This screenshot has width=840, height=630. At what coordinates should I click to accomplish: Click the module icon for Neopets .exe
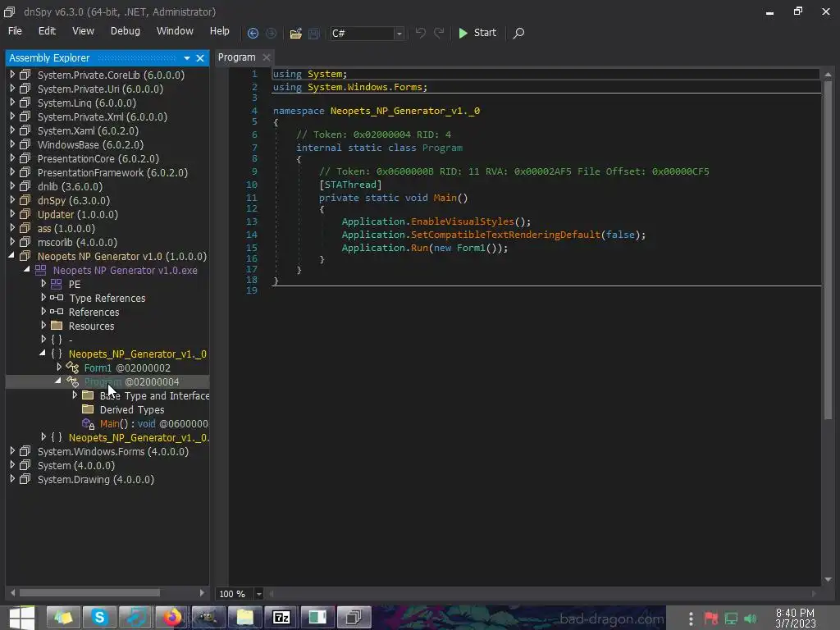coord(41,270)
